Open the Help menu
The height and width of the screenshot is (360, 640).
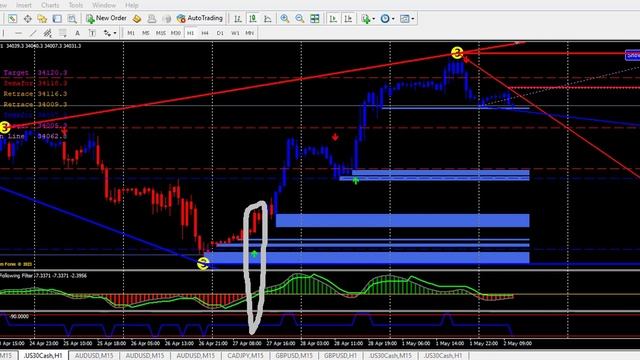(131, 5)
